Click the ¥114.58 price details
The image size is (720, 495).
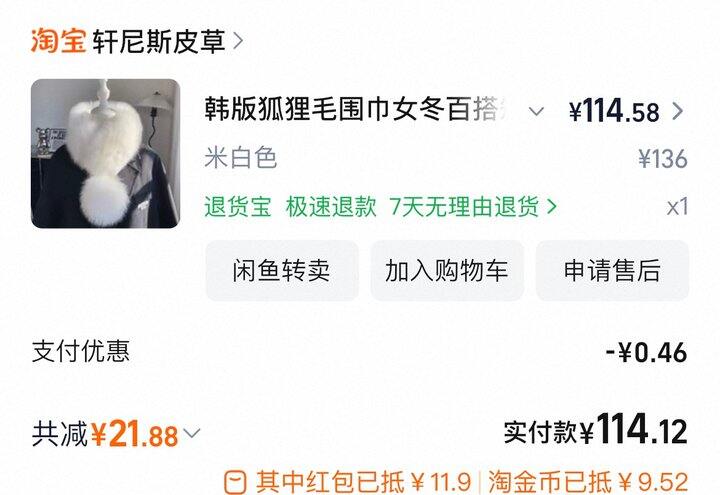[x=614, y=111]
